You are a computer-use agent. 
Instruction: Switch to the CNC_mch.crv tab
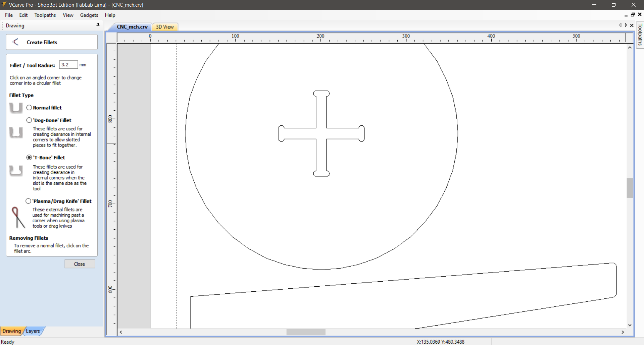click(x=132, y=27)
